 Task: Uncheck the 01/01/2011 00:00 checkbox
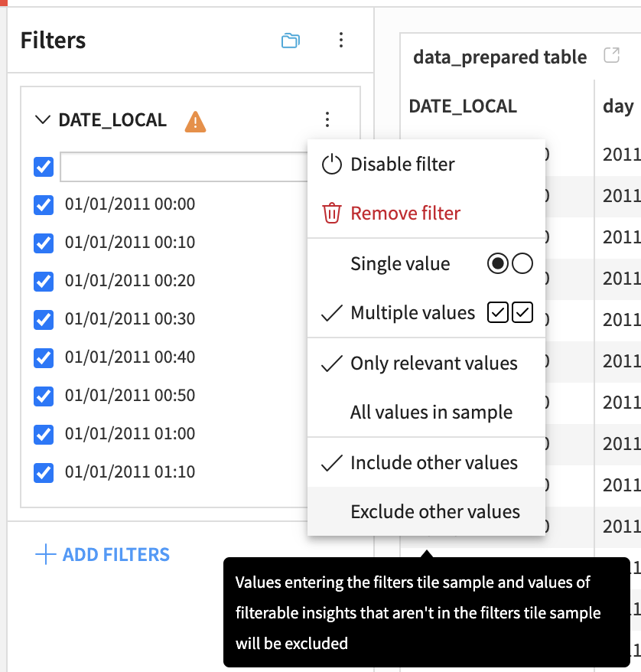[x=44, y=205]
